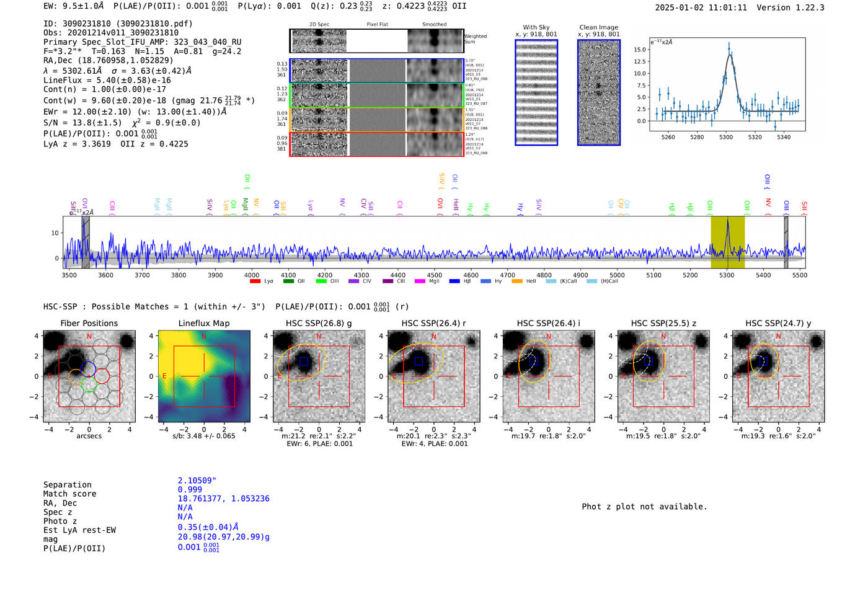Select the HSC SSP(26.4) i cutout

[x=549, y=376]
